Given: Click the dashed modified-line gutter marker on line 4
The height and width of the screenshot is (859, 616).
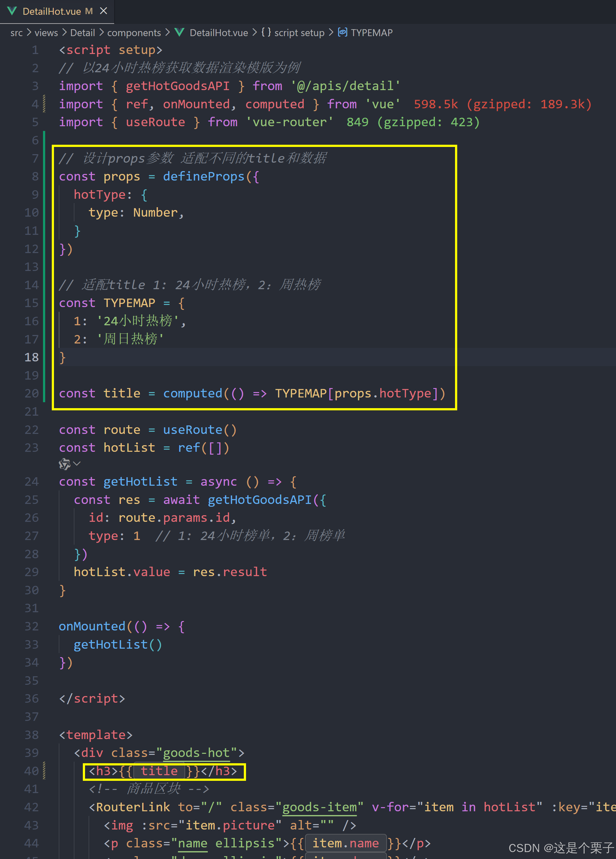Looking at the screenshot, I should click(44, 104).
